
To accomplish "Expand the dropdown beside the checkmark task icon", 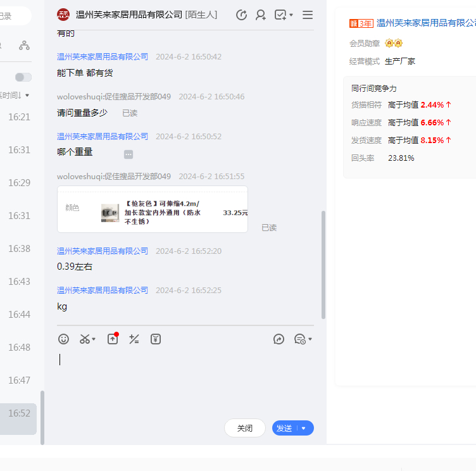I will click(291, 15).
